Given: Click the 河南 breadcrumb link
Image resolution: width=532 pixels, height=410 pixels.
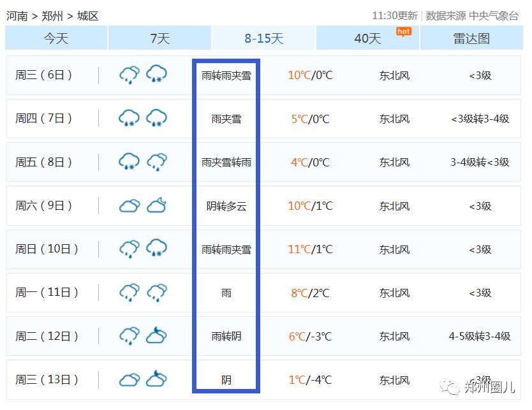Looking at the screenshot, I should (x=17, y=16).
